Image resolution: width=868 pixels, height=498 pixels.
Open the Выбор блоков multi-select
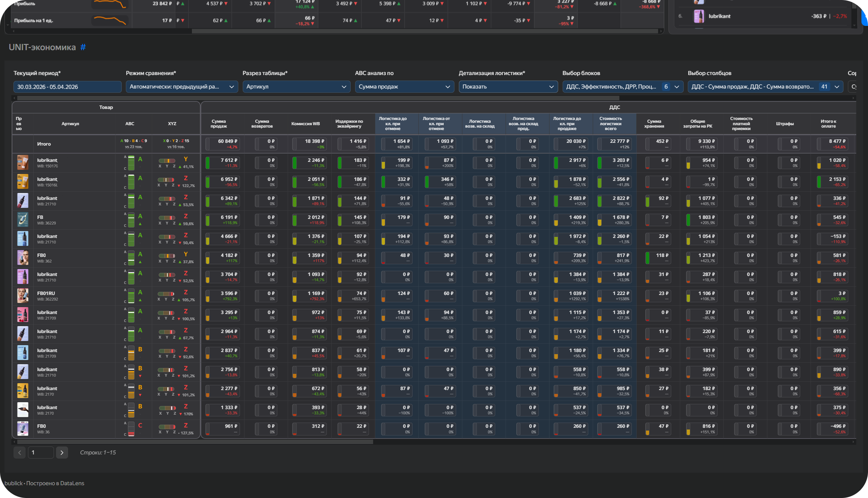[622, 87]
